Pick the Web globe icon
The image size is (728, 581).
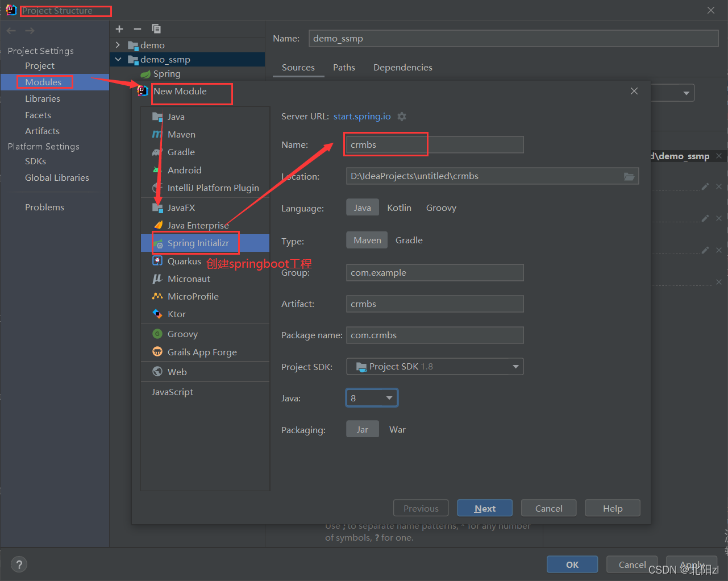point(157,371)
